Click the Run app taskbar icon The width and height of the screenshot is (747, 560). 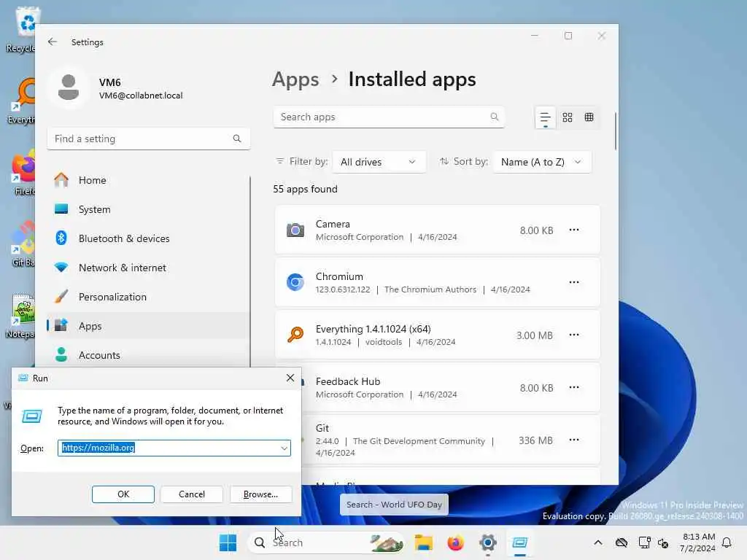click(519, 542)
